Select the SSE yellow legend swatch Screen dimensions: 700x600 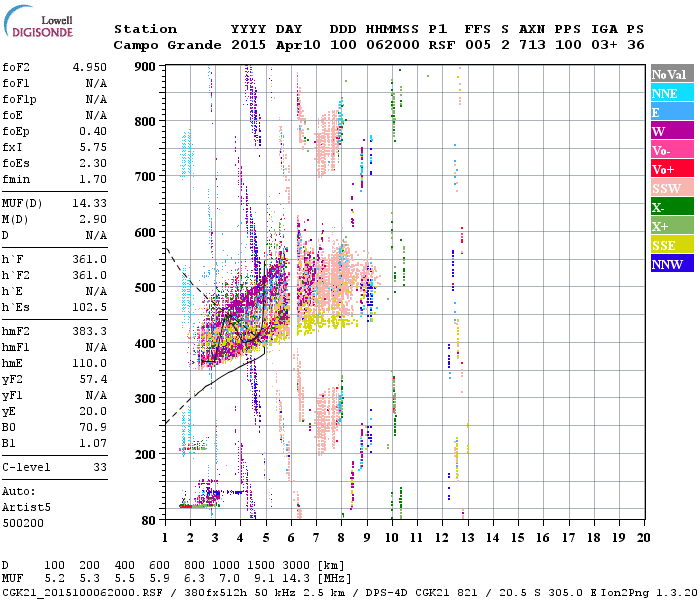pos(672,245)
